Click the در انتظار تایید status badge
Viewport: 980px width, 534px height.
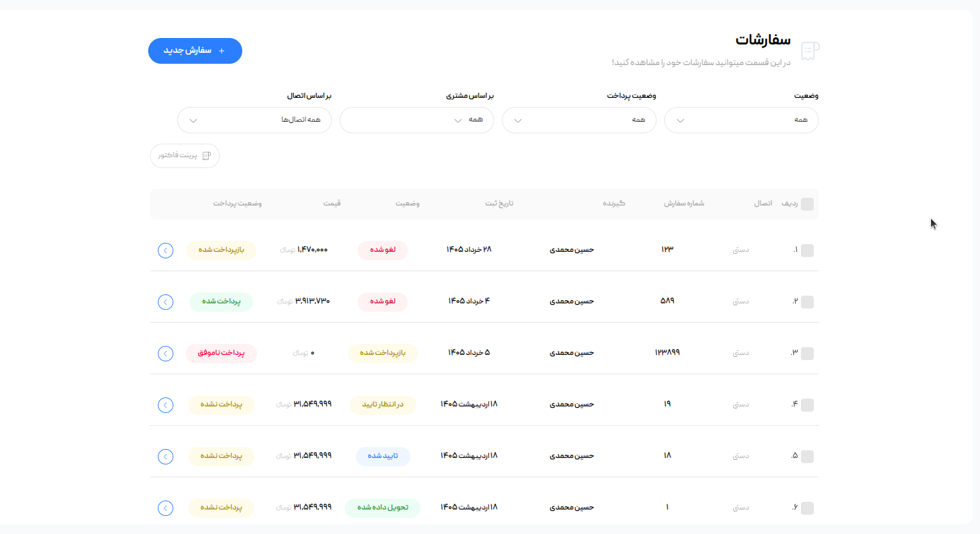tap(383, 405)
